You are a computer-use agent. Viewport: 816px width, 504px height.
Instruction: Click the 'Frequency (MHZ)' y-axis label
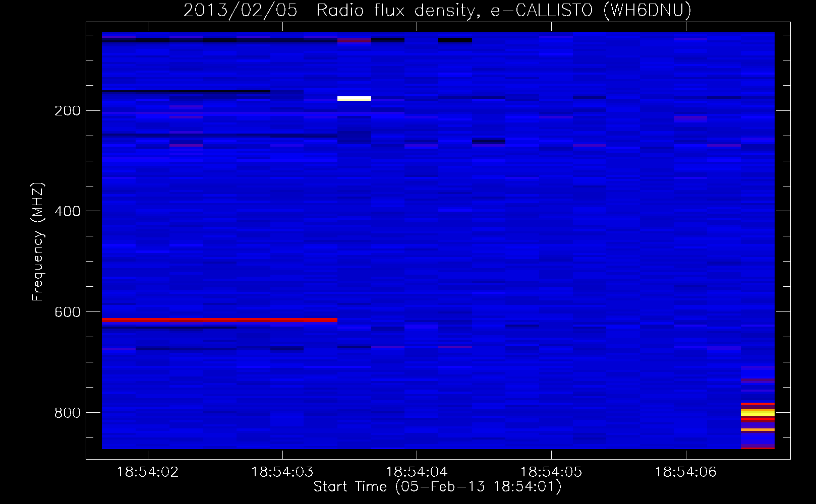tap(37, 242)
